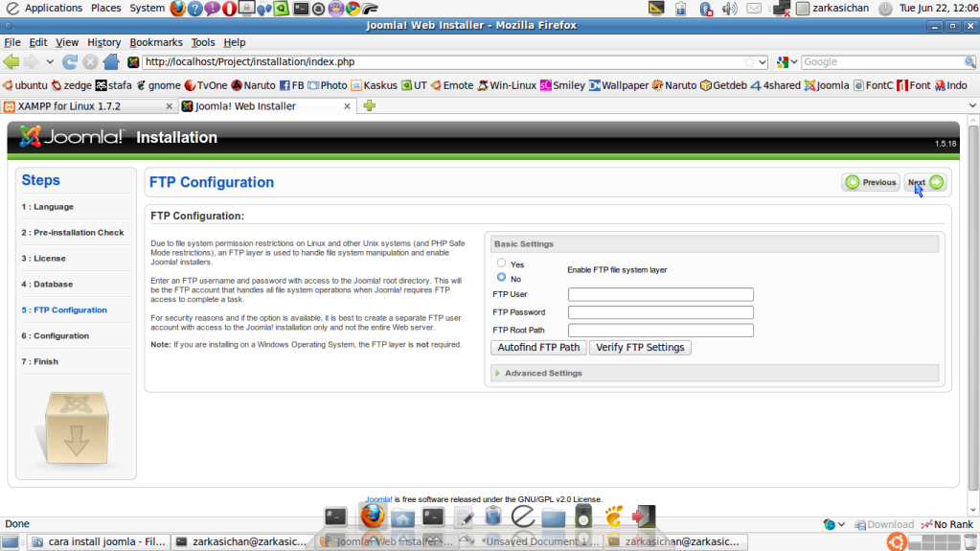Open the Bluetooth indicator icon

(706, 8)
